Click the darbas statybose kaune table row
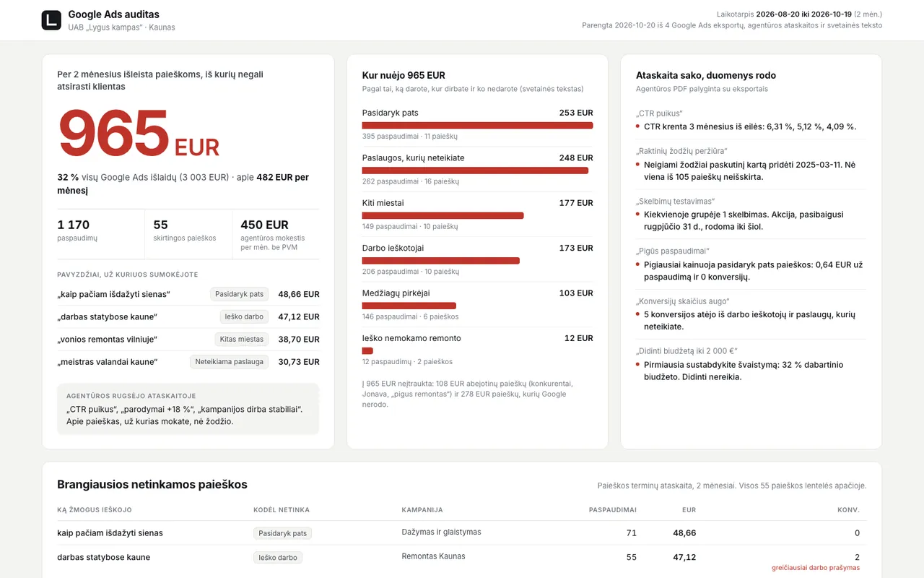This screenshot has height=578, width=924. (x=462, y=561)
